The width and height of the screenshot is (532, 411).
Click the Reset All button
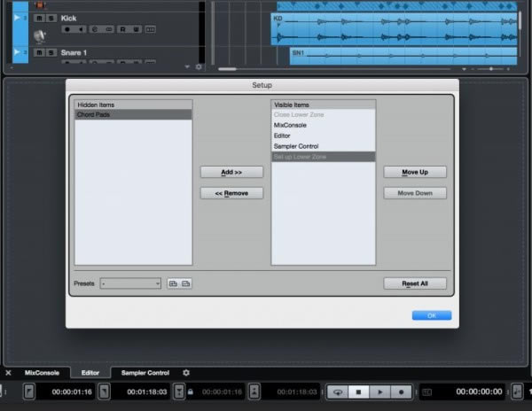click(415, 283)
